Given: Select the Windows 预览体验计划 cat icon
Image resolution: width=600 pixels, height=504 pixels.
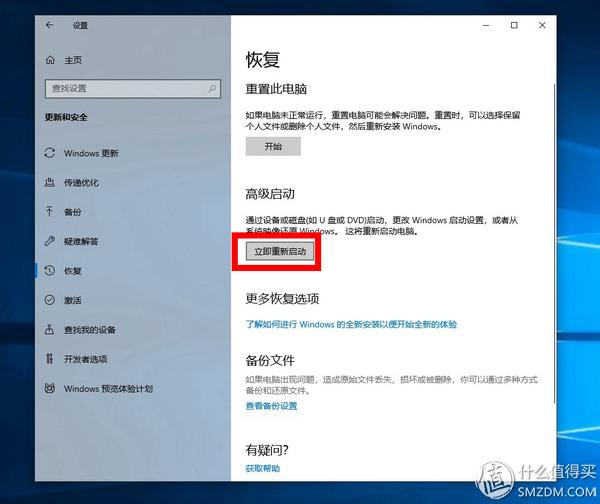Looking at the screenshot, I should (x=50, y=388).
